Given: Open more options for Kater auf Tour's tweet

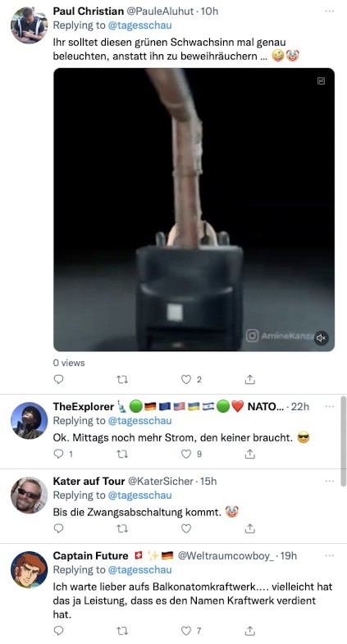Looking at the screenshot, I should [x=329, y=481].
